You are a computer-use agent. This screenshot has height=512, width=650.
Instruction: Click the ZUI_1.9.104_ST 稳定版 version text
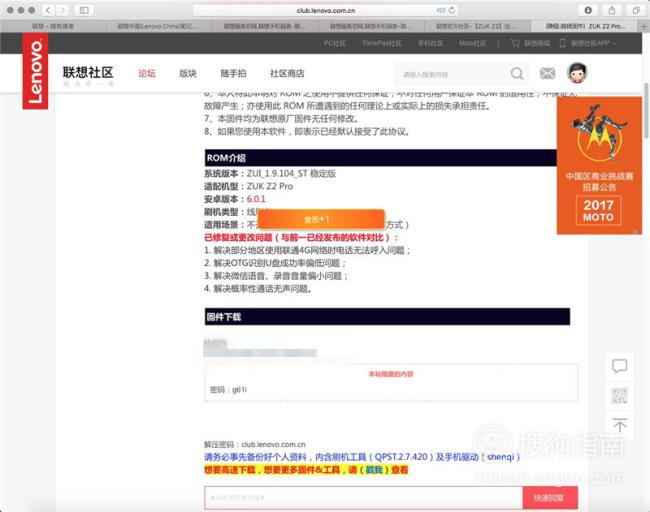tap(291, 173)
